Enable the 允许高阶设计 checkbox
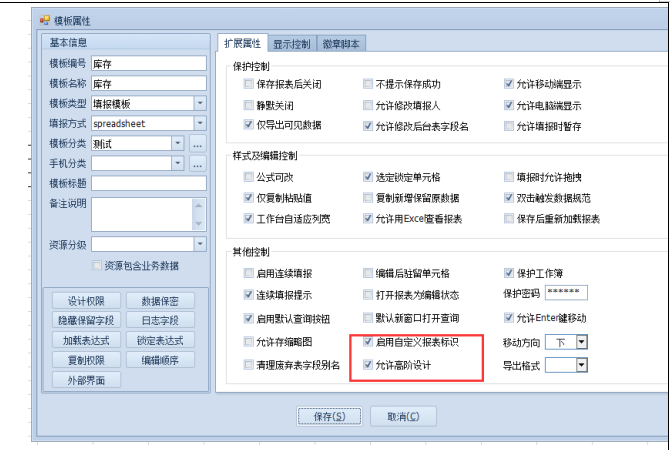Image resolution: width=670 pixels, height=450 pixels. click(x=368, y=365)
